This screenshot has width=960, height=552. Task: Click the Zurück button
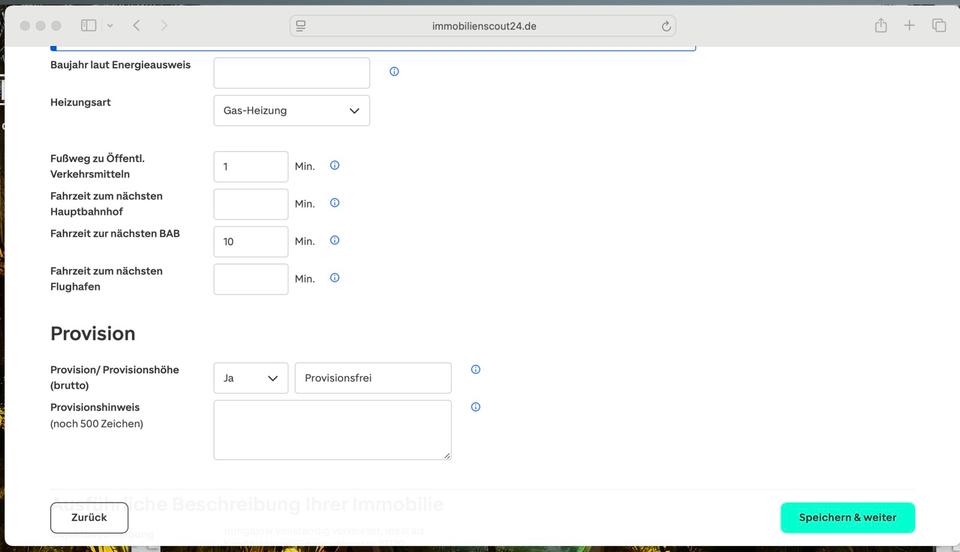coord(89,518)
